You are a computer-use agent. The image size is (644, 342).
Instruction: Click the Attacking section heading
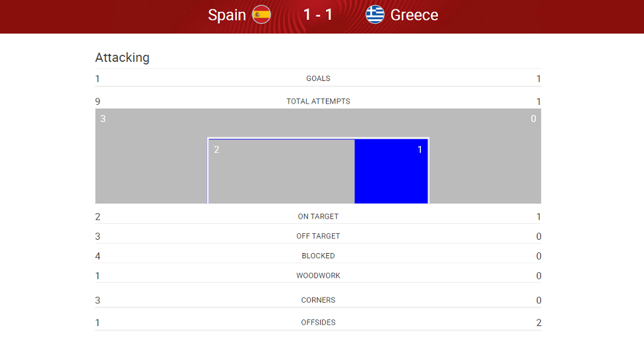tap(122, 58)
